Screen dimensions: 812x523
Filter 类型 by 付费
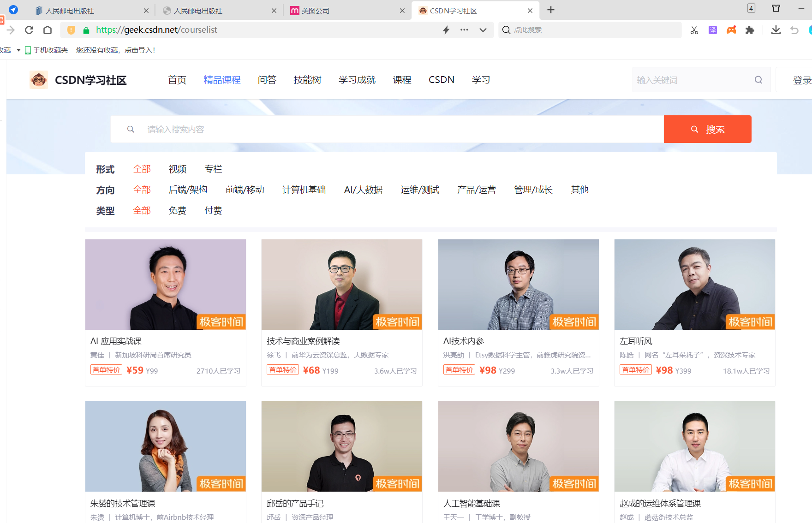(213, 211)
